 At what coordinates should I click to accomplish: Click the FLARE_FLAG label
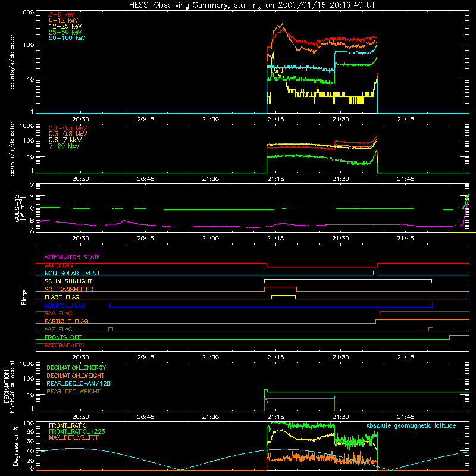pos(62,297)
